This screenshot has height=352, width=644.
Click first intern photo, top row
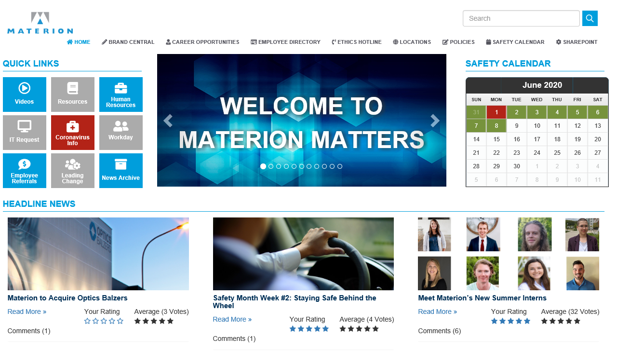[x=434, y=234]
